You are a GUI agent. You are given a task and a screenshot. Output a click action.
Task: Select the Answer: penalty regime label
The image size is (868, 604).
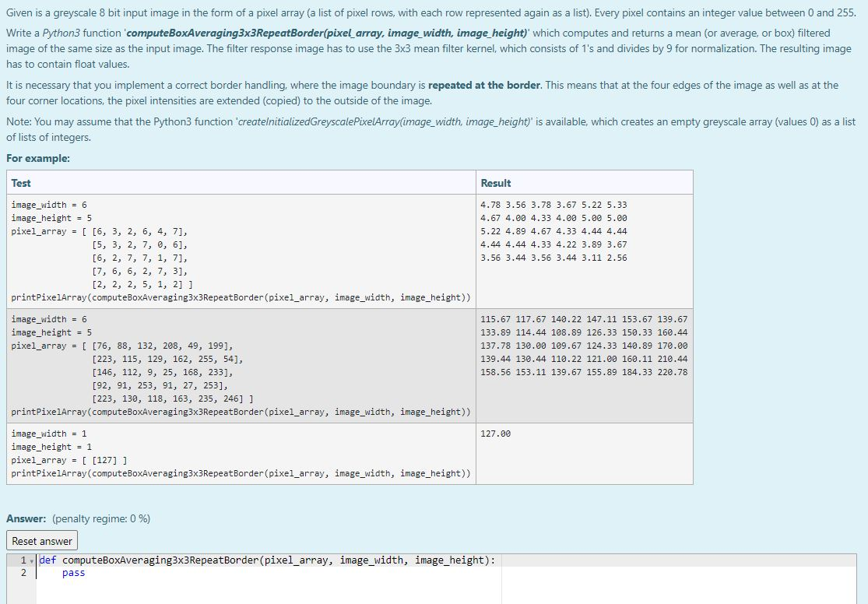[78, 518]
